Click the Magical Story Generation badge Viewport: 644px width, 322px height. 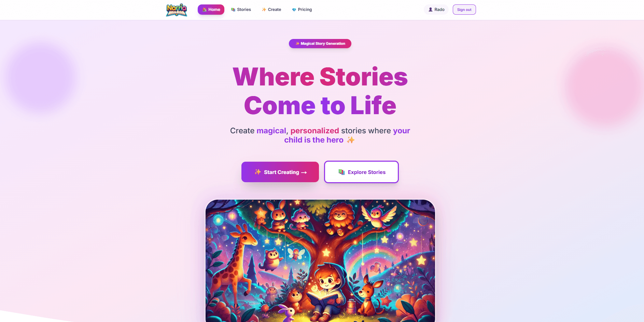click(320, 43)
